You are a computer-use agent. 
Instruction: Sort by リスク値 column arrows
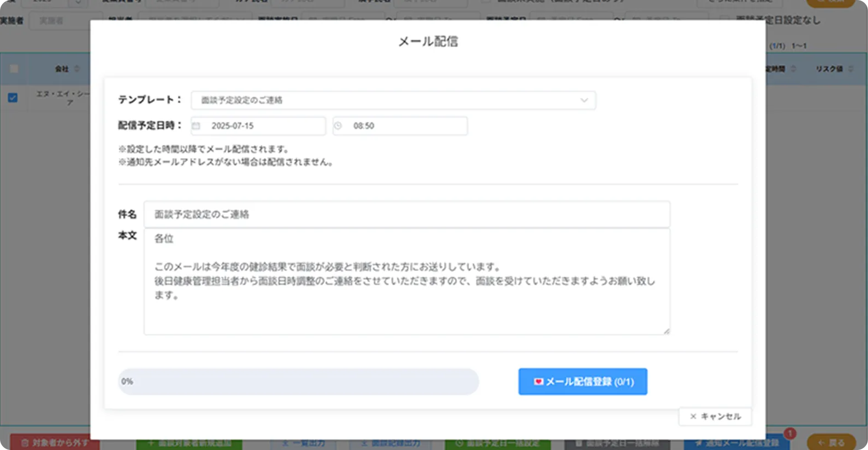[851, 69]
